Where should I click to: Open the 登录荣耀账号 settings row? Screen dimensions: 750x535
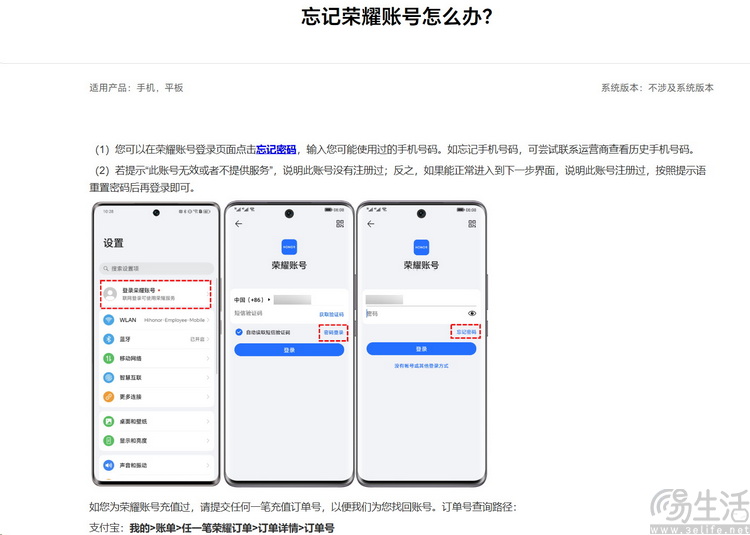coord(155,294)
